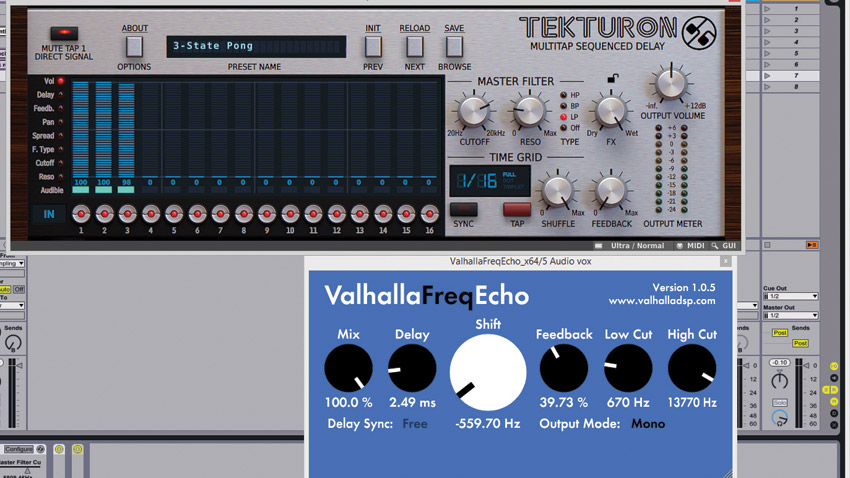Launch scene 7 in Ableton master track
This screenshot has width=850, height=478.
tap(767, 76)
